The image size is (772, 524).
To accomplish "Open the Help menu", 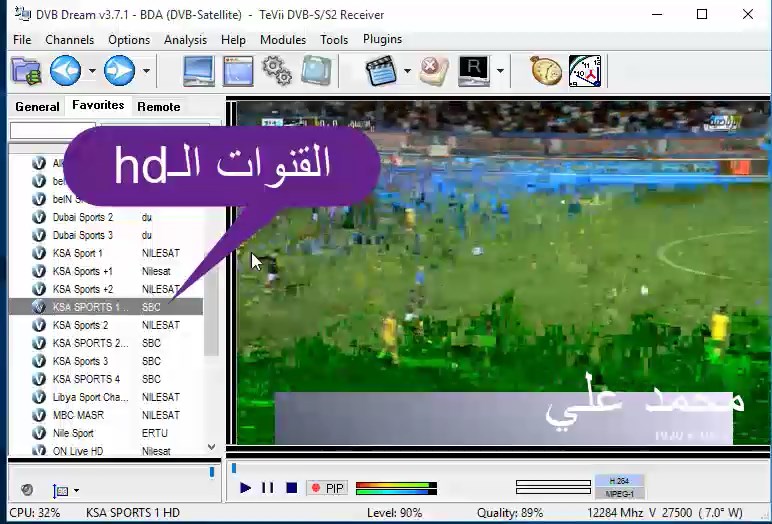I will pos(233,39).
